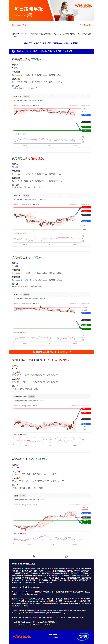Click the Trading Central logo beside "Powered by"
The width and height of the screenshot is (108, 644).
click(x=30, y=15)
